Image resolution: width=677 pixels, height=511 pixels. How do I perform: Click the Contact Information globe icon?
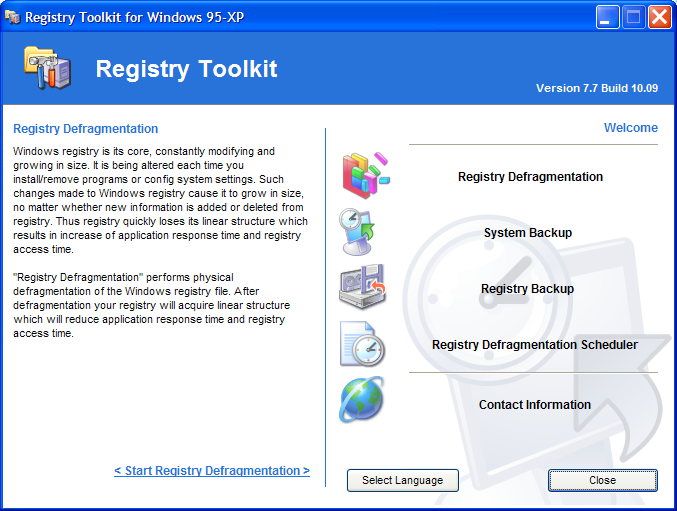coord(362,399)
